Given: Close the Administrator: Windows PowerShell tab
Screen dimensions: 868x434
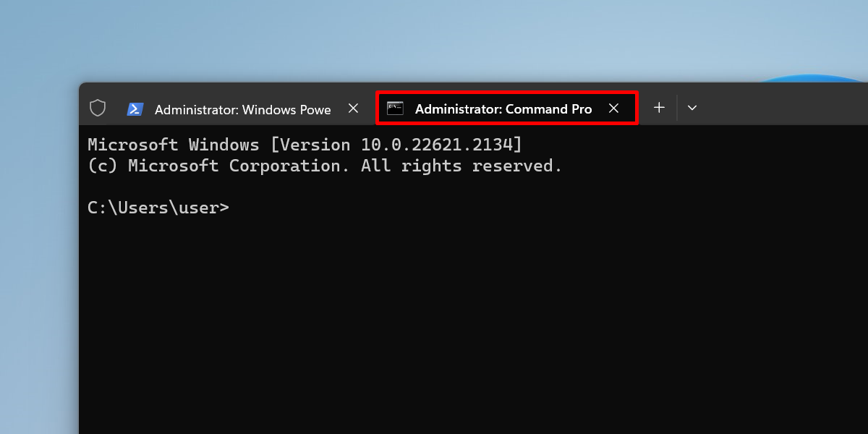Looking at the screenshot, I should tap(353, 108).
